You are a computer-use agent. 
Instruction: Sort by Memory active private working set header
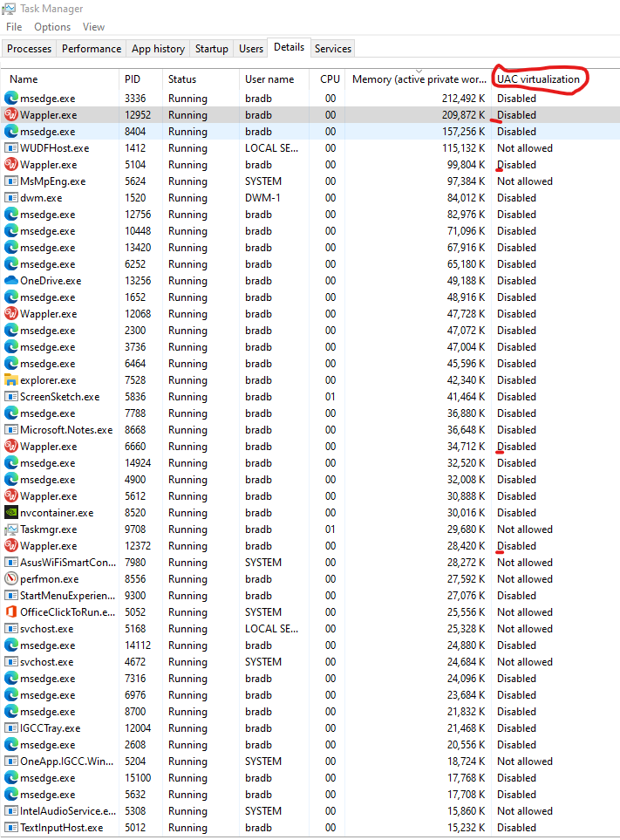[x=419, y=79]
